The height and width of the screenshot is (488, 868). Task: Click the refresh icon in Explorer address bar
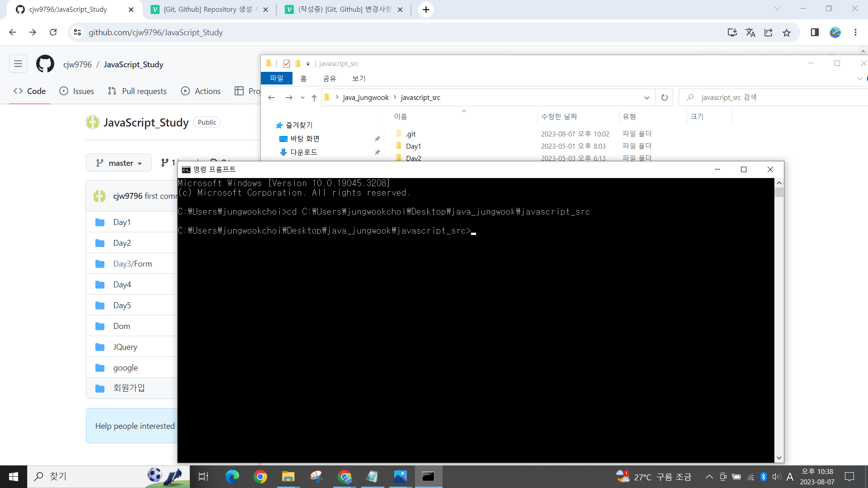[x=664, y=97]
